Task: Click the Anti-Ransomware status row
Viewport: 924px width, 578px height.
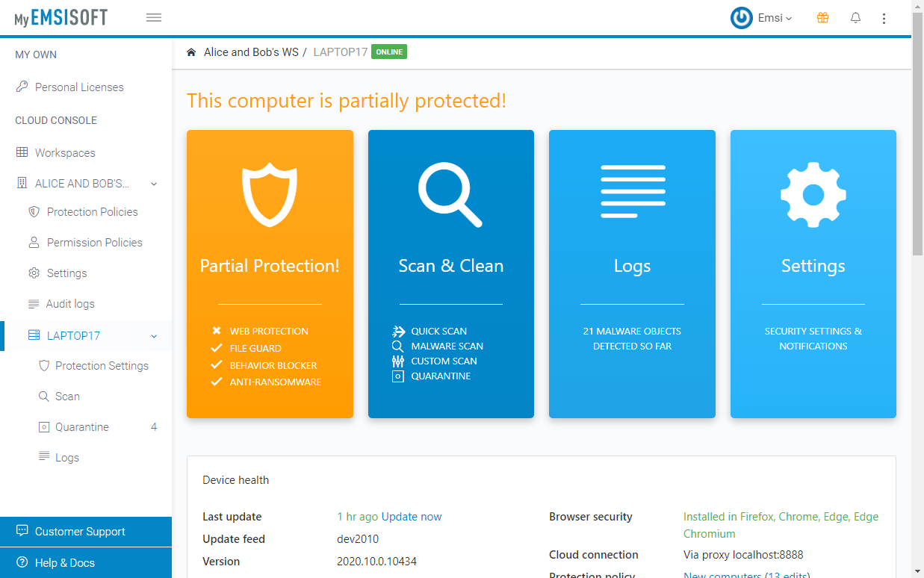Action: (267, 382)
